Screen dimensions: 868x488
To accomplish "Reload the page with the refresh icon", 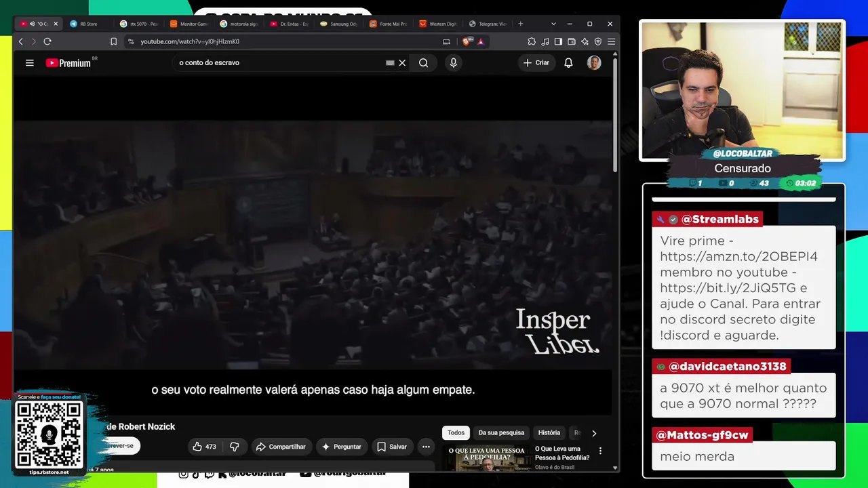I will click(47, 41).
